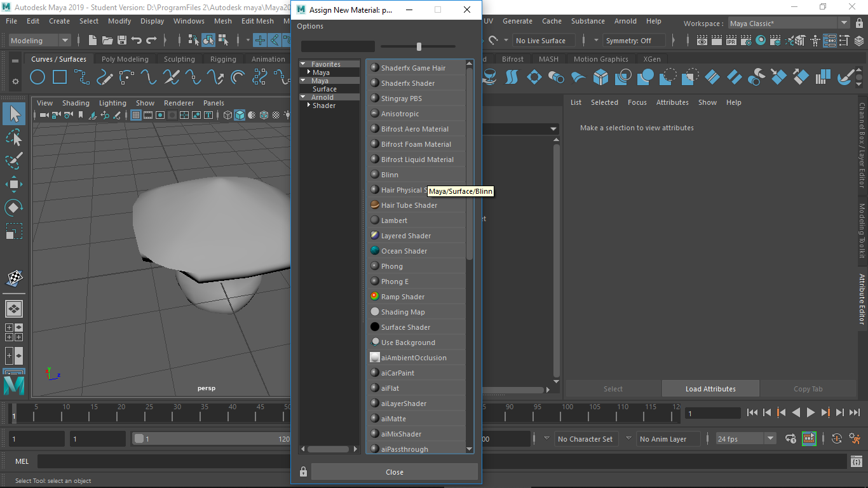Collapse the Arnold tree section
The height and width of the screenshot is (488, 868).
[303, 97]
